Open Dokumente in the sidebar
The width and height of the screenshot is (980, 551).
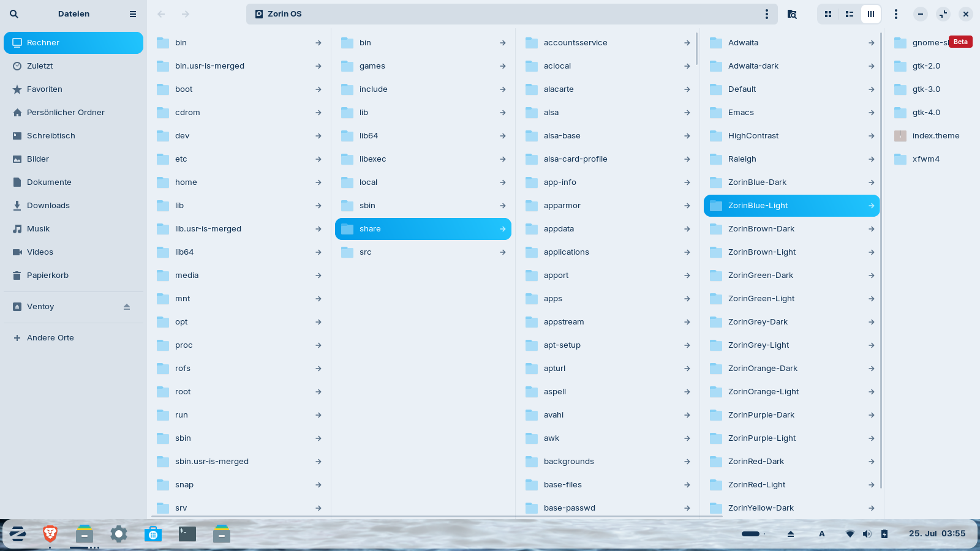[x=73, y=182]
